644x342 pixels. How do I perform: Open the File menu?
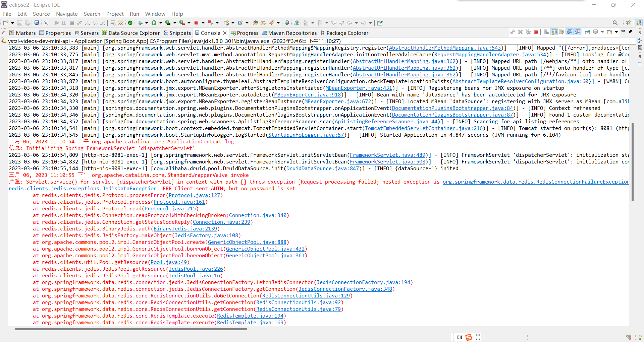(x=7, y=14)
